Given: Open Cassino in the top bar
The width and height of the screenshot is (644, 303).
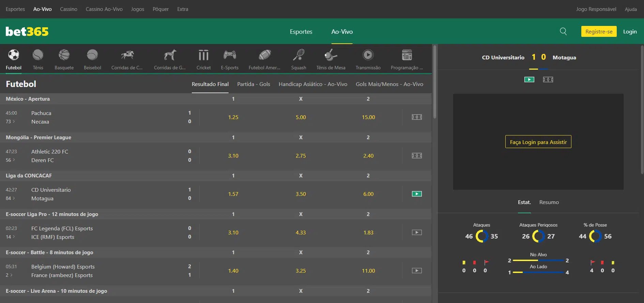Looking at the screenshot, I should [68, 9].
